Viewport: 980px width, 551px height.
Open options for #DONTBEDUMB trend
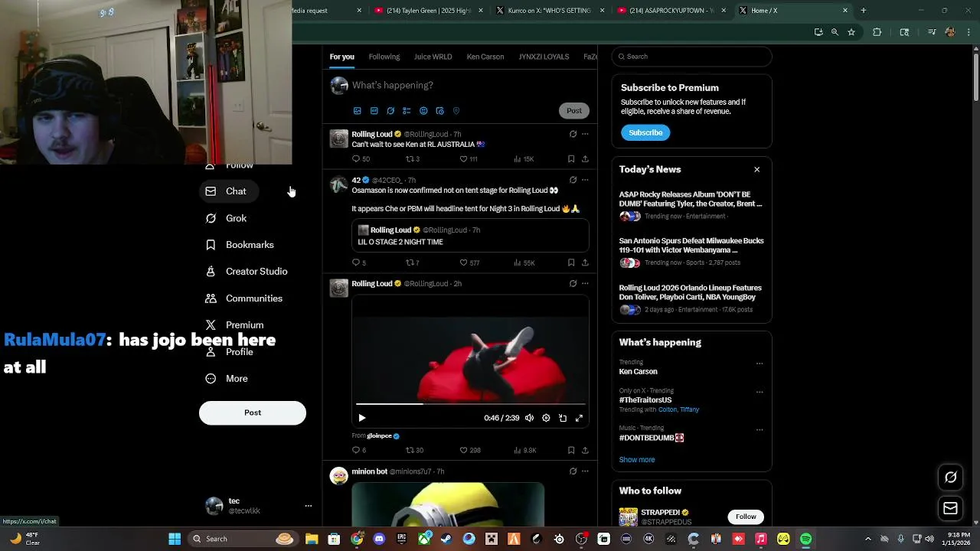[x=759, y=429]
